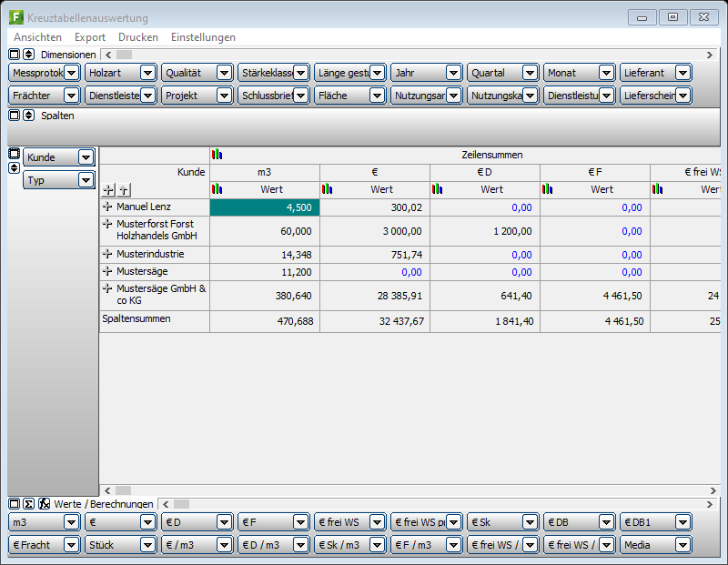Image resolution: width=728 pixels, height=565 pixels.
Task: Open the Holzart dimension dropdown
Action: (x=147, y=73)
